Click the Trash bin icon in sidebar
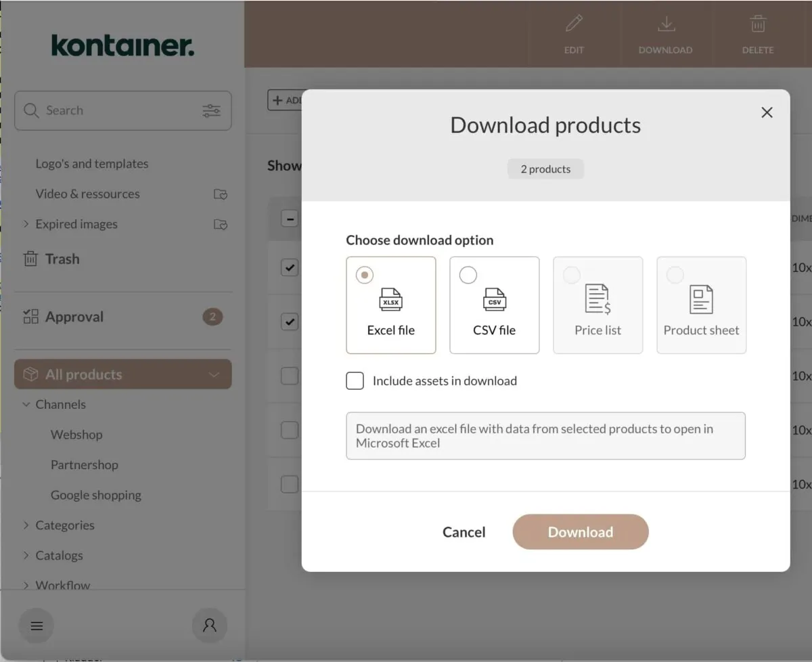The height and width of the screenshot is (662, 812). tap(30, 259)
